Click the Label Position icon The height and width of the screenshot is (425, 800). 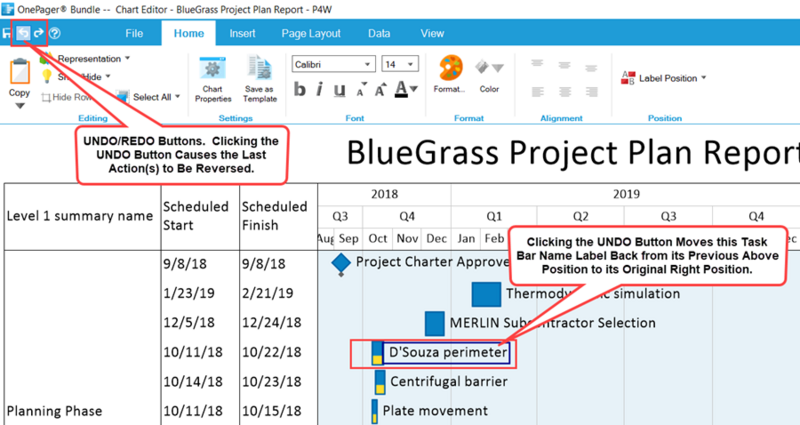[x=628, y=78]
